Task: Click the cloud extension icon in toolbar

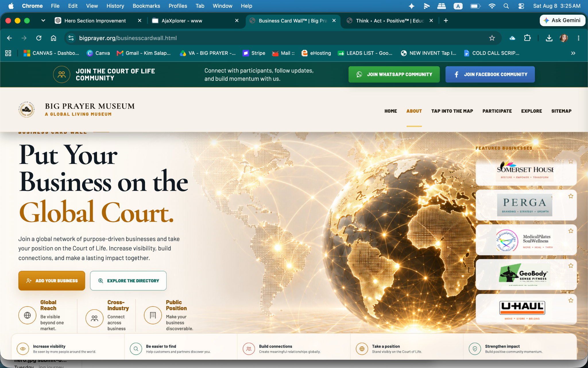Action: [512, 38]
